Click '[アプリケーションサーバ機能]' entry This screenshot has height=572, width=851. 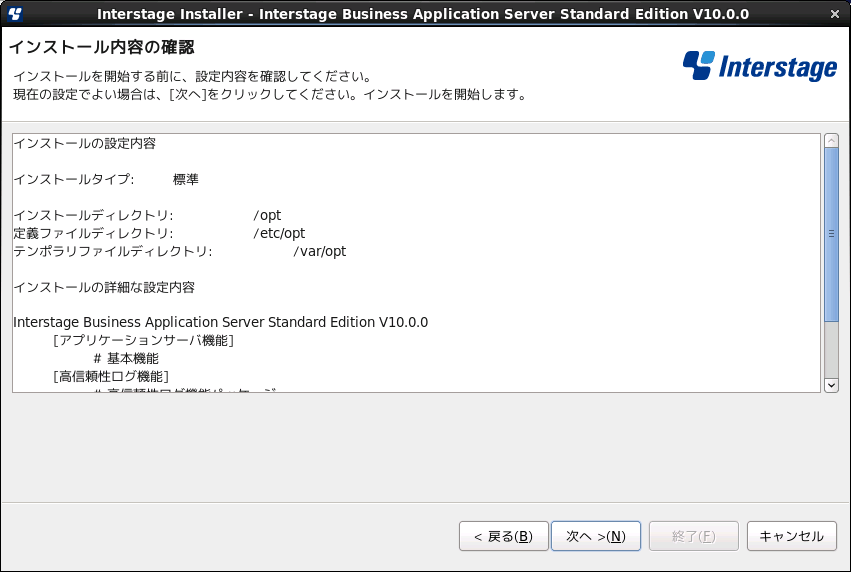tap(143, 340)
